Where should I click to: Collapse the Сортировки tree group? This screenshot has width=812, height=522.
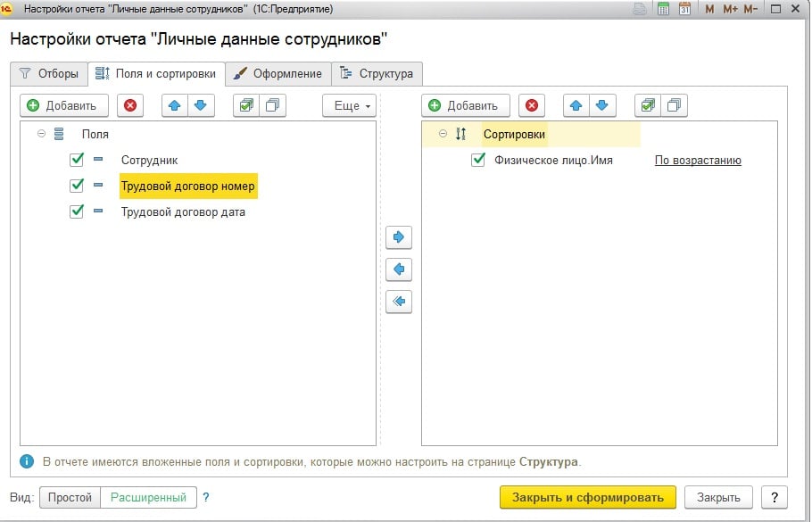[x=443, y=134]
